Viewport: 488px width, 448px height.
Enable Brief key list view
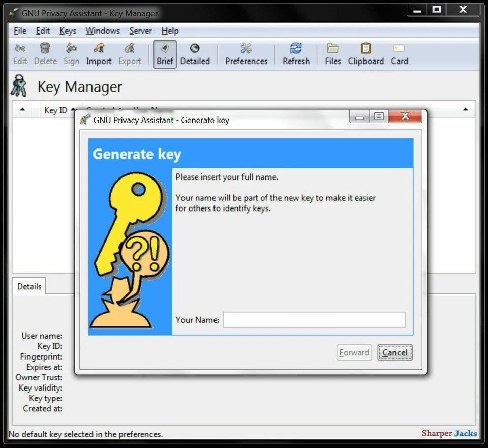tap(164, 53)
